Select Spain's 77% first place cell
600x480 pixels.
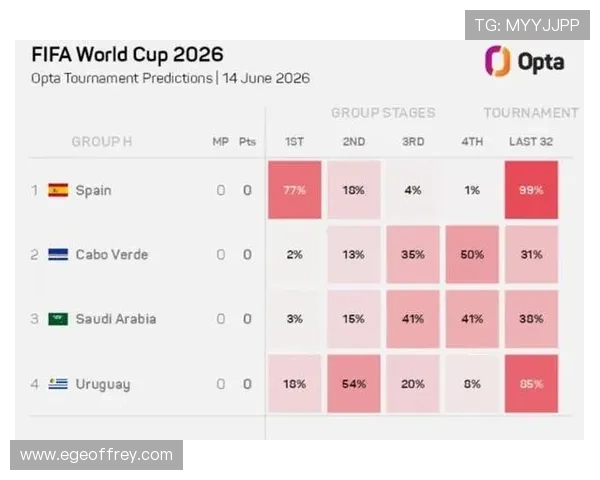(295, 190)
